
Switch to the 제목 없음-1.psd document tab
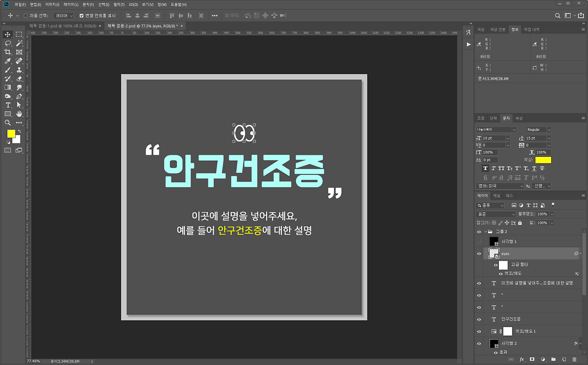[62, 25]
